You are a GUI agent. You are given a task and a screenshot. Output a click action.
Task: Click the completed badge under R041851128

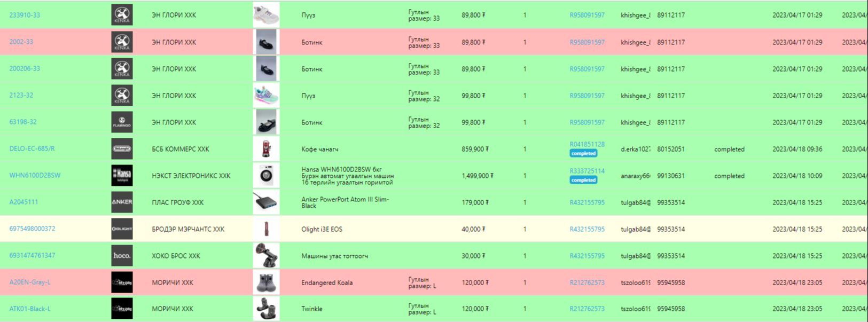583,153
